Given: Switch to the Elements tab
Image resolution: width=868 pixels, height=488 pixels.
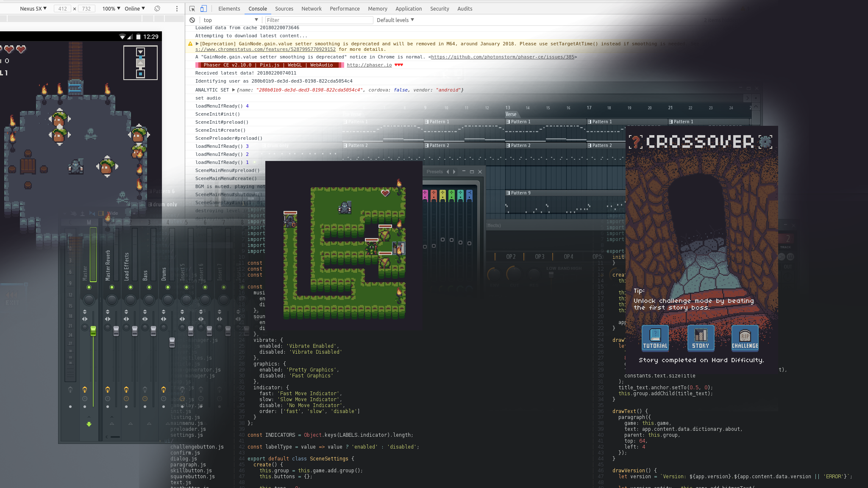Looking at the screenshot, I should [229, 8].
